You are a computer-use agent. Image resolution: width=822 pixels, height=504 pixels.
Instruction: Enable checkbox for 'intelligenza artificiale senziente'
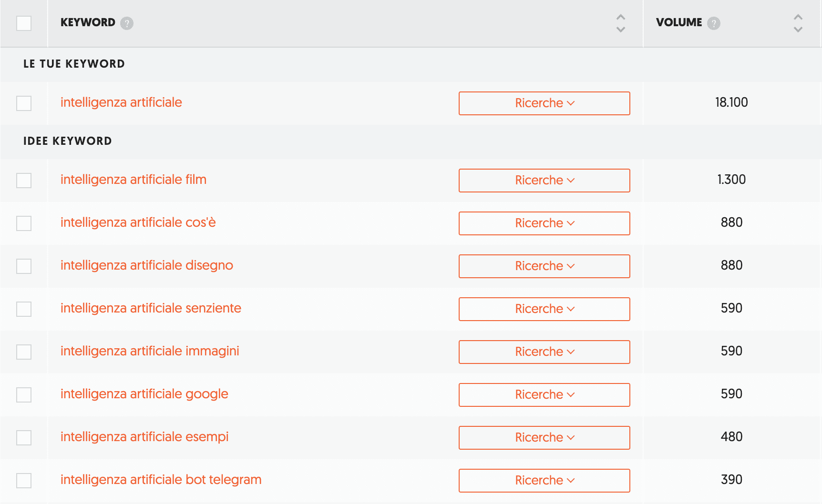(24, 309)
